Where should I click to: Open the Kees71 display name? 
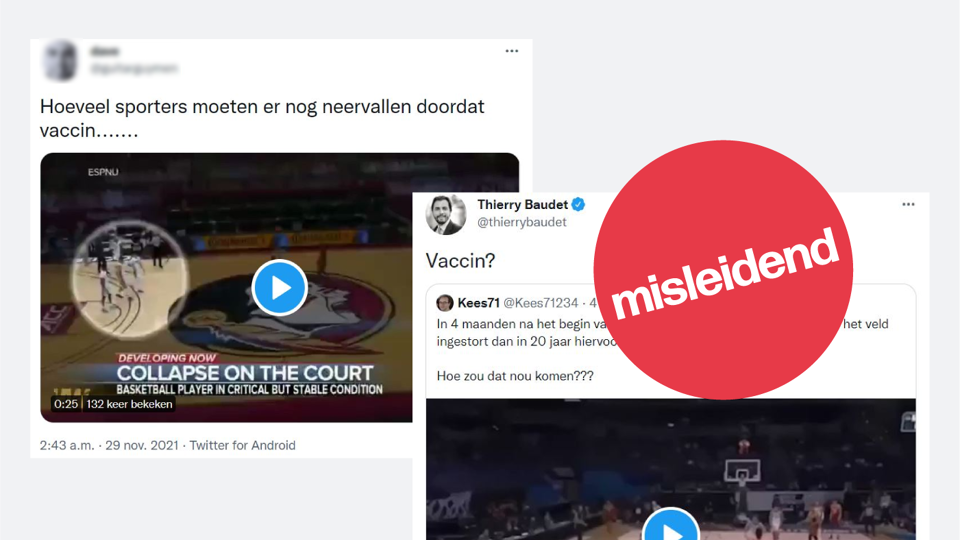coord(479,303)
